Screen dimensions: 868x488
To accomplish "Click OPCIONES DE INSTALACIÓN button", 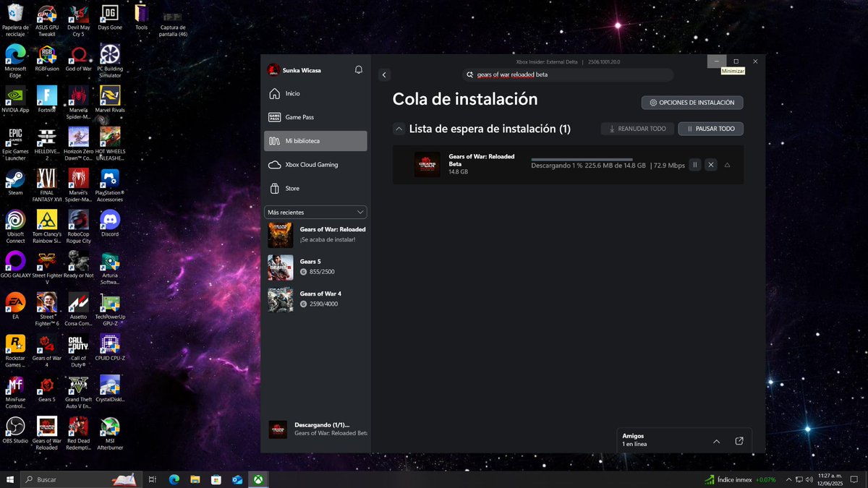I will (x=692, y=103).
